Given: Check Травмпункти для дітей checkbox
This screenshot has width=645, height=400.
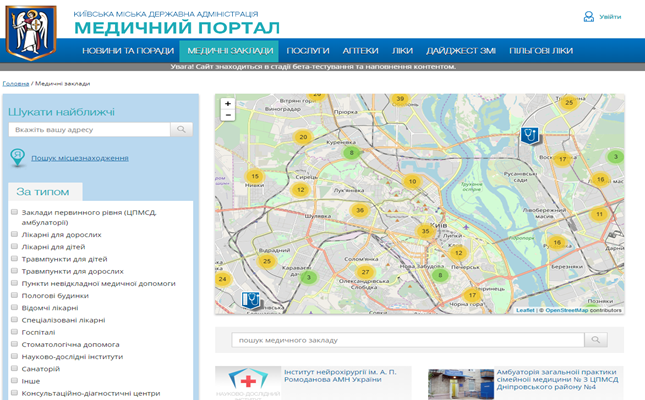Looking at the screenshot, I should 14,258.
